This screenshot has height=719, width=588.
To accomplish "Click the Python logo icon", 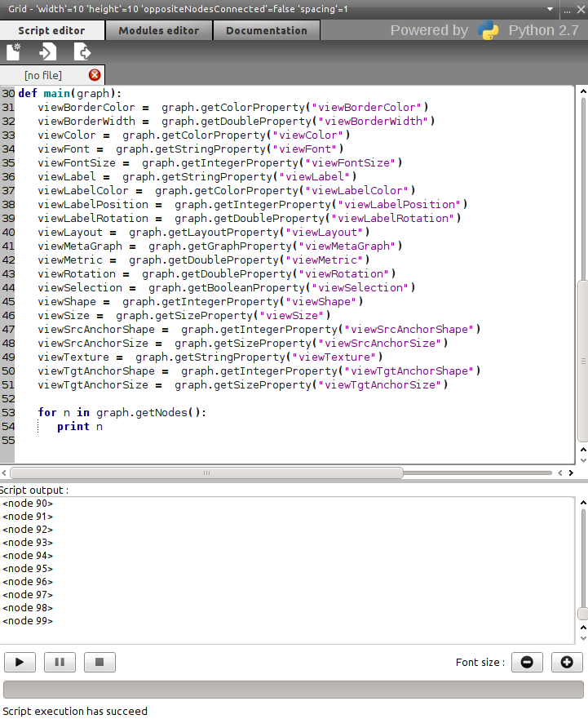I will [x=489, y=30].
